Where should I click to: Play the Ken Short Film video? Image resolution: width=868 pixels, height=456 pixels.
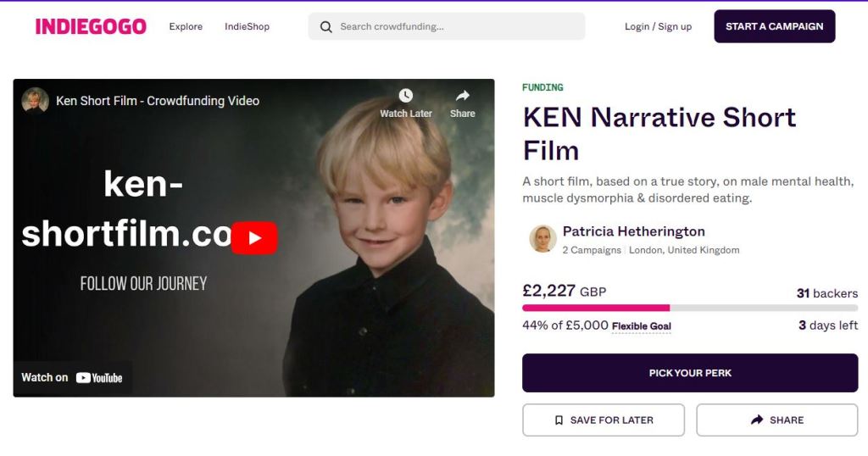[254, 238]
